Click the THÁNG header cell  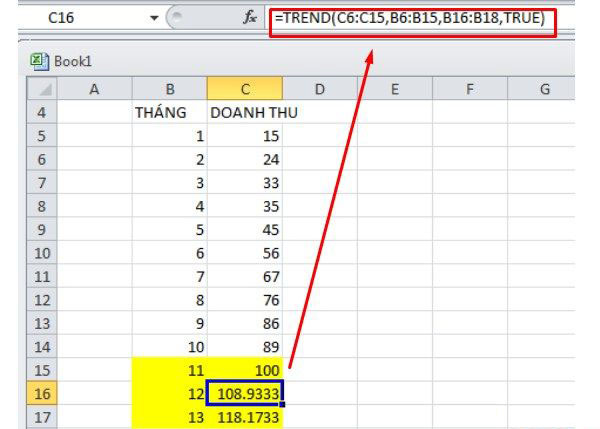pyautogui.click(x=169, y=113)
